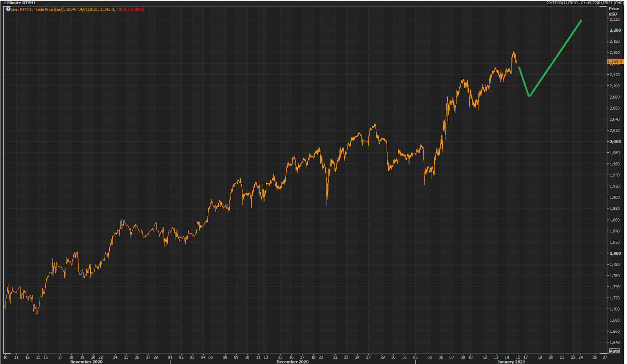Select the "1 Minute RTYH1" chart title

pyautogui.click(x=20, y=3)
